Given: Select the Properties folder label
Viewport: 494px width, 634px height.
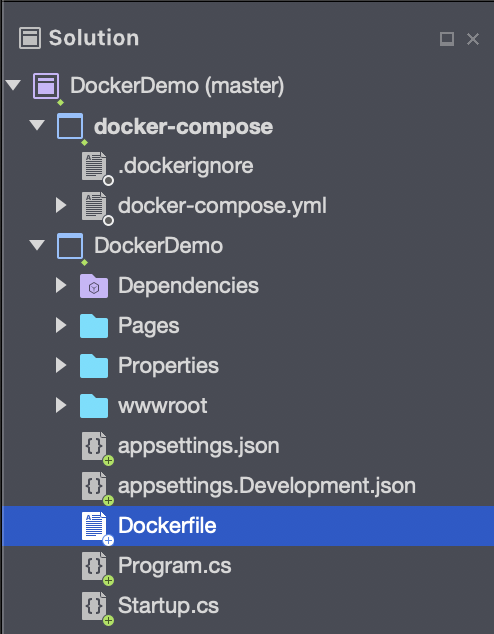Looking at the screenshot, I should pos(169,366).
